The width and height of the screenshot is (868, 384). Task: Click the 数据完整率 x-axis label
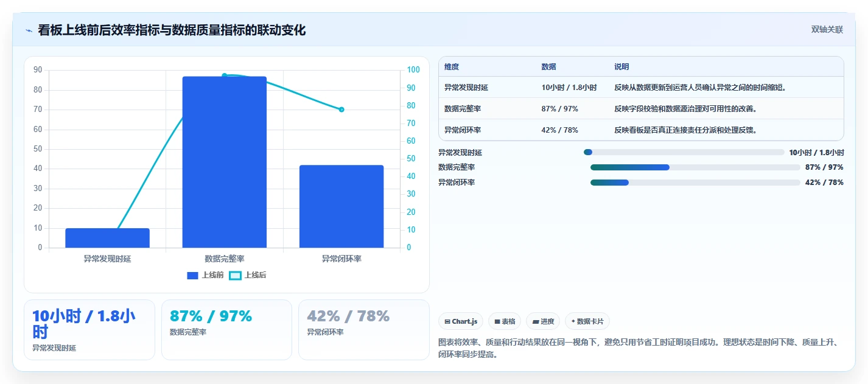click(x=225, y=259)
